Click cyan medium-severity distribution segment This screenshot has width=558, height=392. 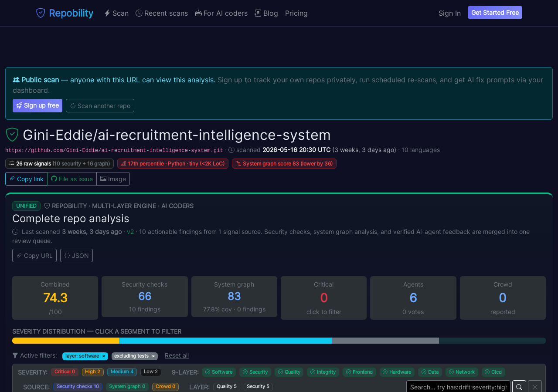[x=225, y=341]
